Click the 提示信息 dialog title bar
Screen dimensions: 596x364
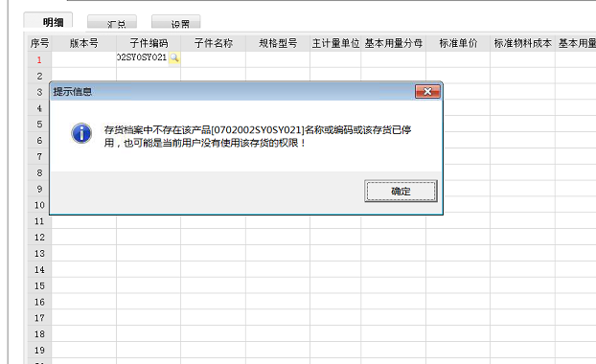click(232, 92)
